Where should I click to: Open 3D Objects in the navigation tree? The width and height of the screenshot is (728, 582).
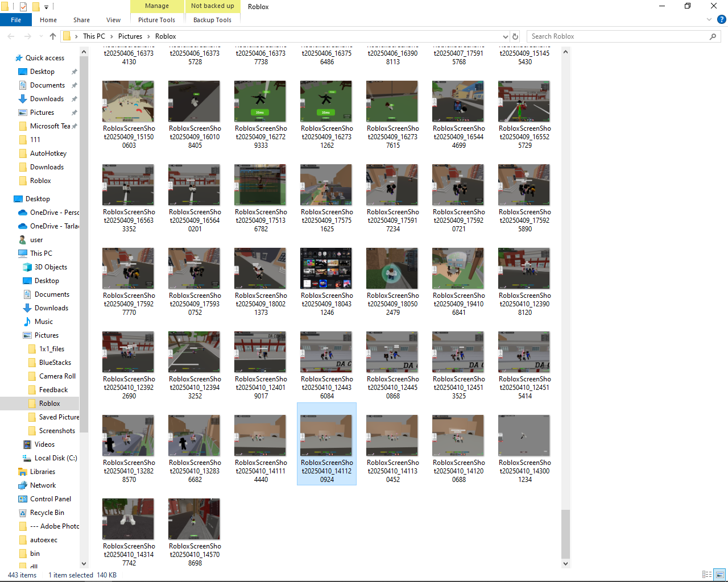(51, 267)
